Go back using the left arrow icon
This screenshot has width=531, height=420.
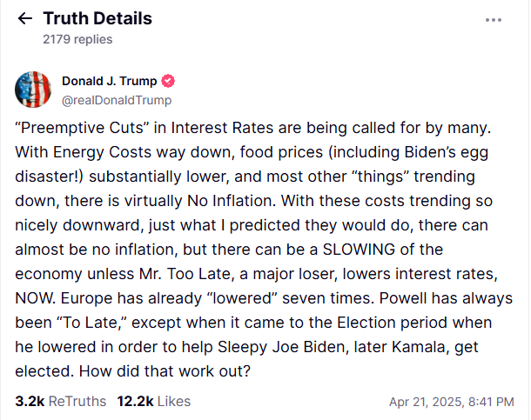[24, 18]
